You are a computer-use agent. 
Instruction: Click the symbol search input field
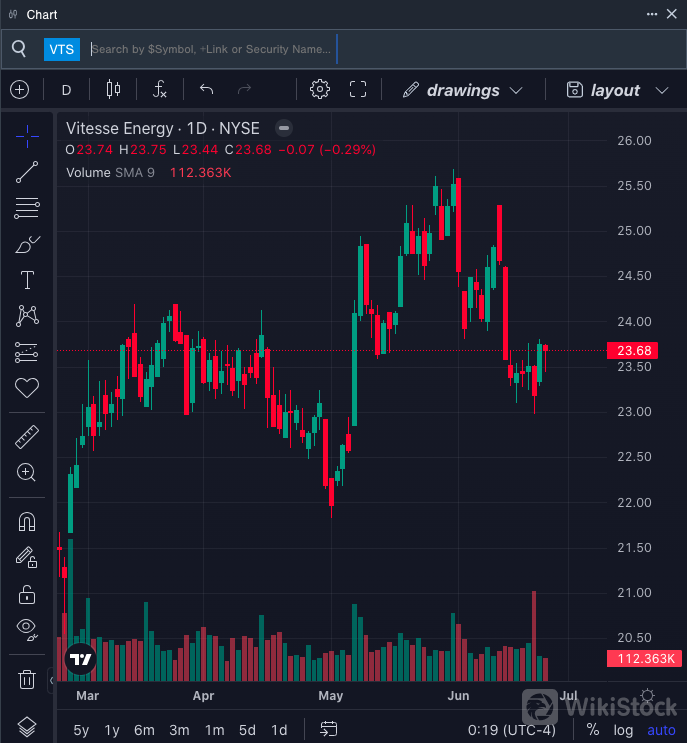pyautogui.click(x=211, y=49)
